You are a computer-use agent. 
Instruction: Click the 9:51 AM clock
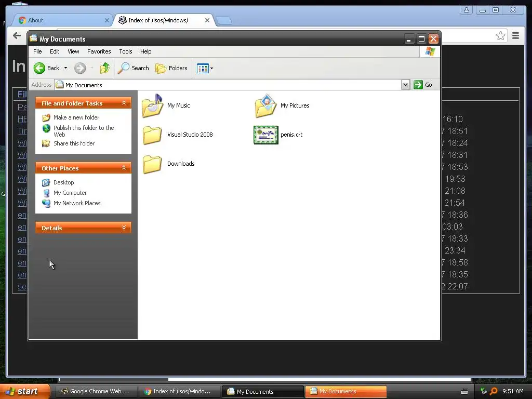(513, 392)
